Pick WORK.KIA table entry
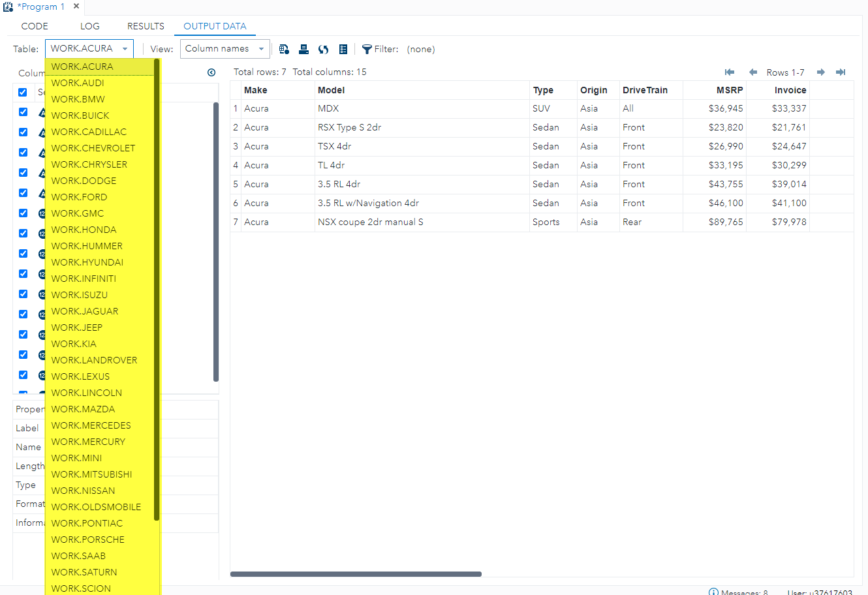Screen dimensions: 868x595 click(100, 344)
